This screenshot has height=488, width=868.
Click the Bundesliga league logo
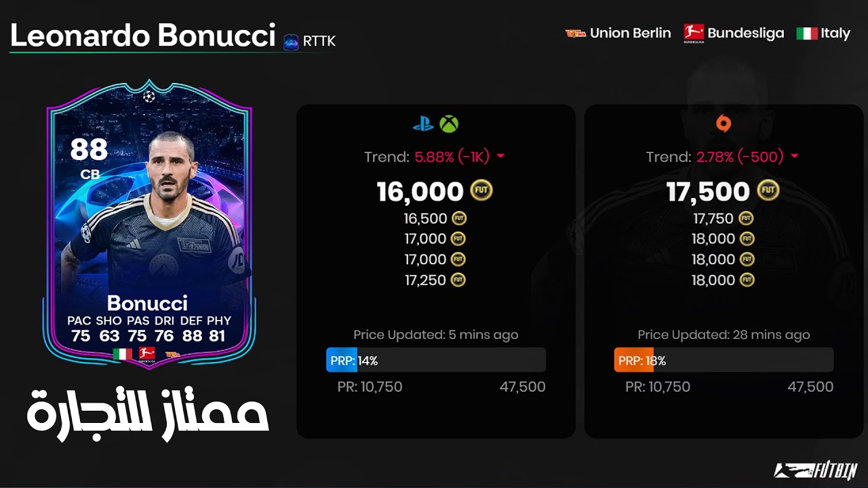[693, 33]
